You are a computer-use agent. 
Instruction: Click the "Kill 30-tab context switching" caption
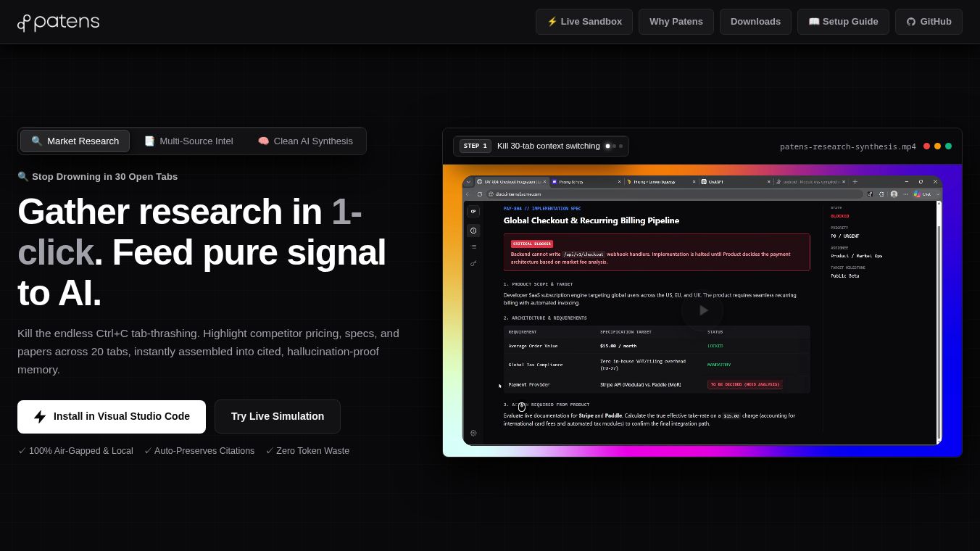click(x=549, y=146)
